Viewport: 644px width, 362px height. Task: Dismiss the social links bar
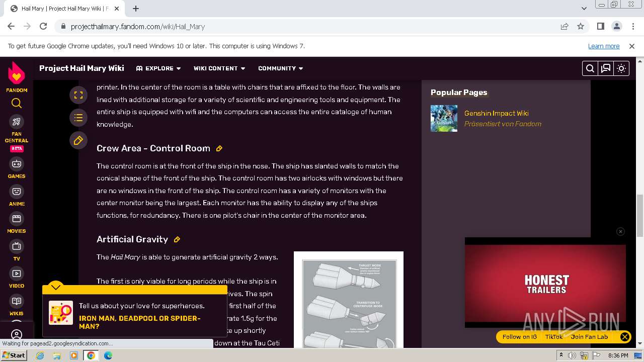624,337
